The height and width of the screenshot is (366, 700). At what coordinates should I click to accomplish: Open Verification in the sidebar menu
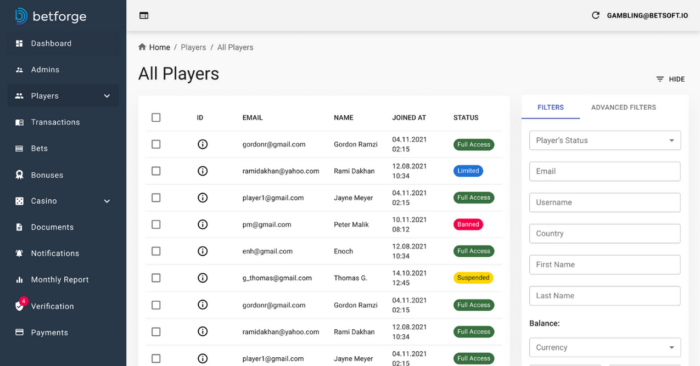coord(52,306)
